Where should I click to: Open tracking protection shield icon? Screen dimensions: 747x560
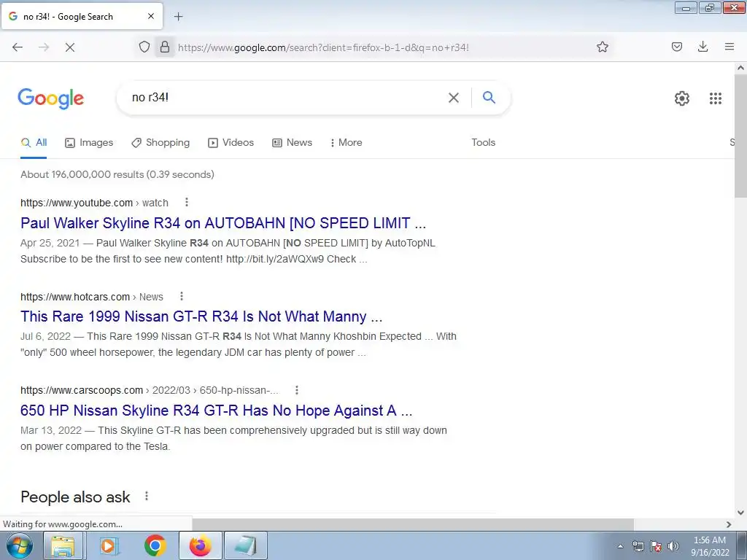click(x=144, y=47)
